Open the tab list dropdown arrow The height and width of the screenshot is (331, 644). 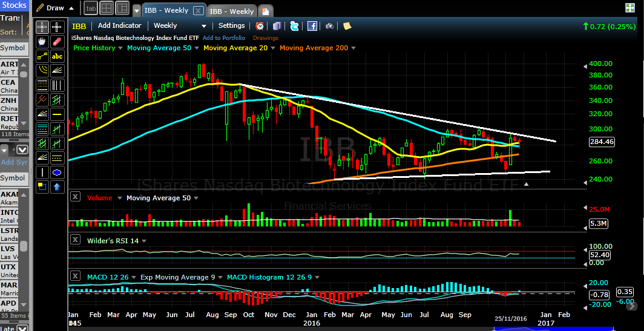[x=137, y=11]
